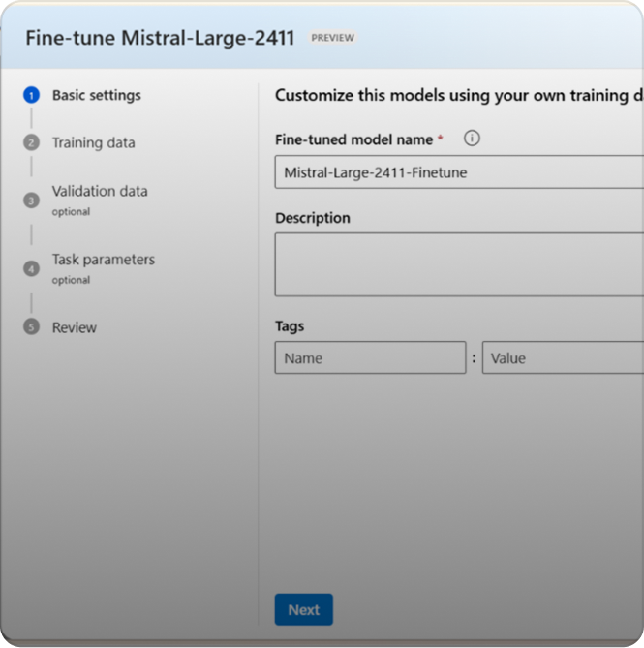Click 'optional' under Task parameters
The height and width of the screenshot is (648, 644).
71,280
